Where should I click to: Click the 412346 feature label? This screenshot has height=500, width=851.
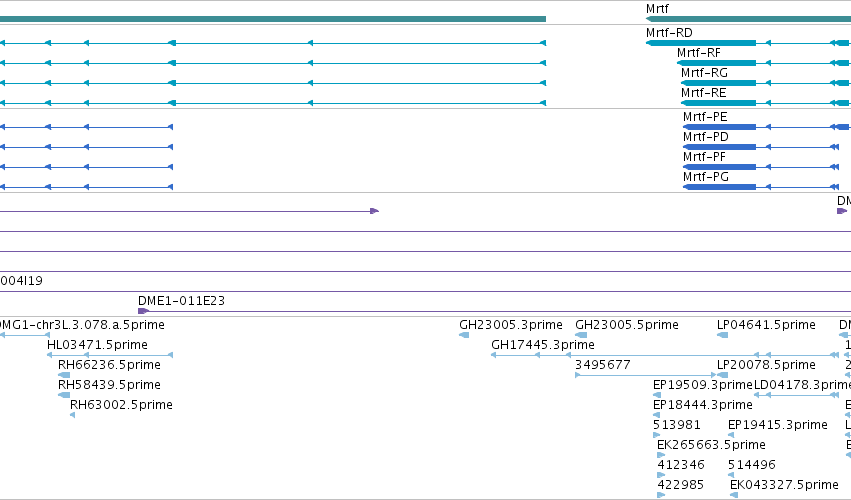[x=681, y=465]
